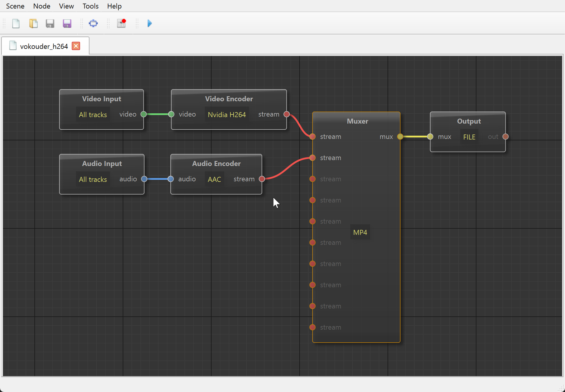Click the new scene document icon

coord(16,24)
